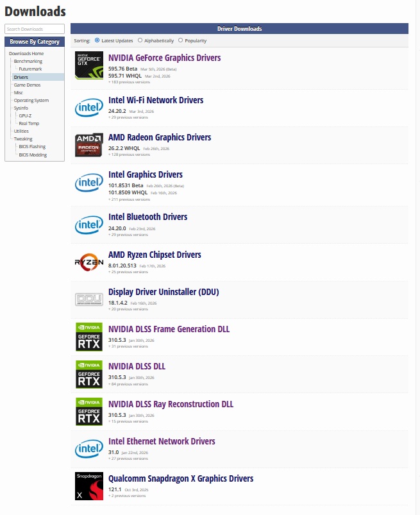
Task: Open the Tweaking category in sidebar
Action: point(23,139)
